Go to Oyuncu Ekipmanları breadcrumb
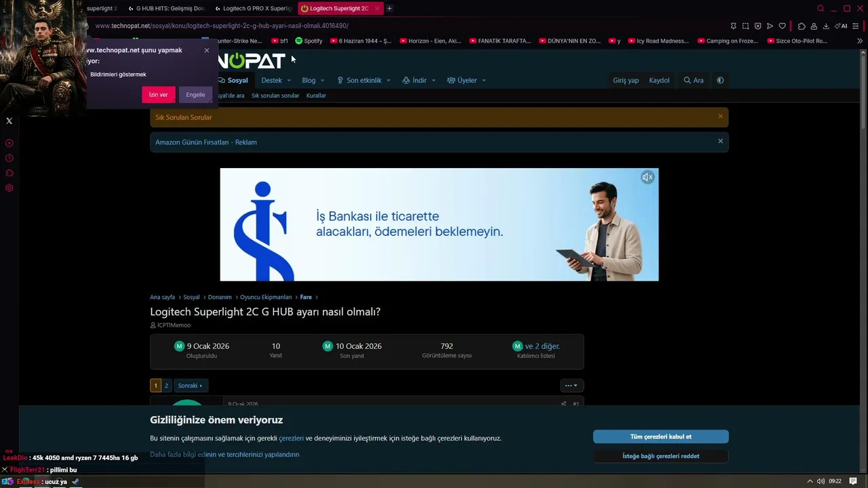This screenshot has width=868, height=488. click(266, 297)
